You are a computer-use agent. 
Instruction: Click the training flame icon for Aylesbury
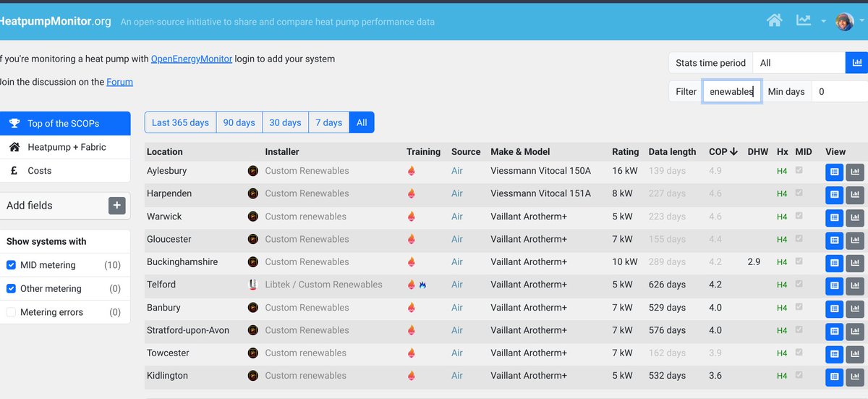pos(412,172)
